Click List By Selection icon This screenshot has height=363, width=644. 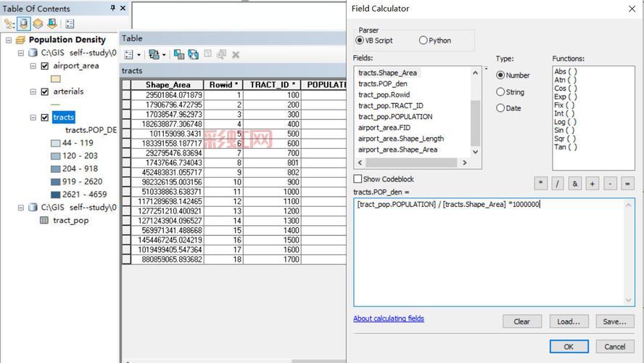tap(51, 24)
